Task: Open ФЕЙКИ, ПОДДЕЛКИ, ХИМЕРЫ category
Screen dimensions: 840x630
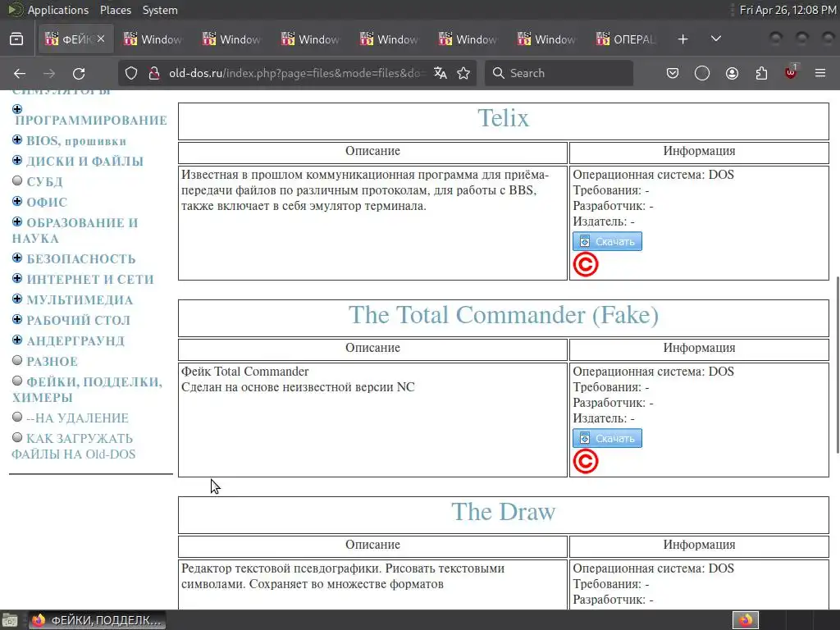Action: pyautogui.click(x=87, y=390)
